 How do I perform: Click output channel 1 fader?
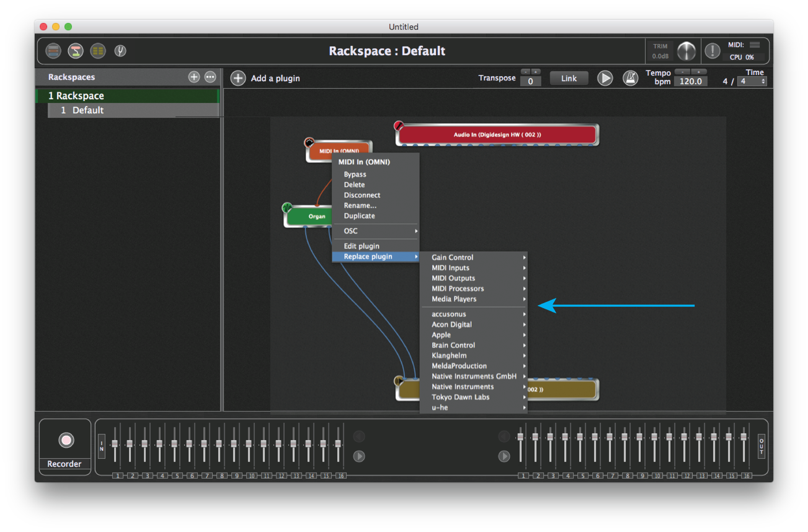(x=520, y=437)
